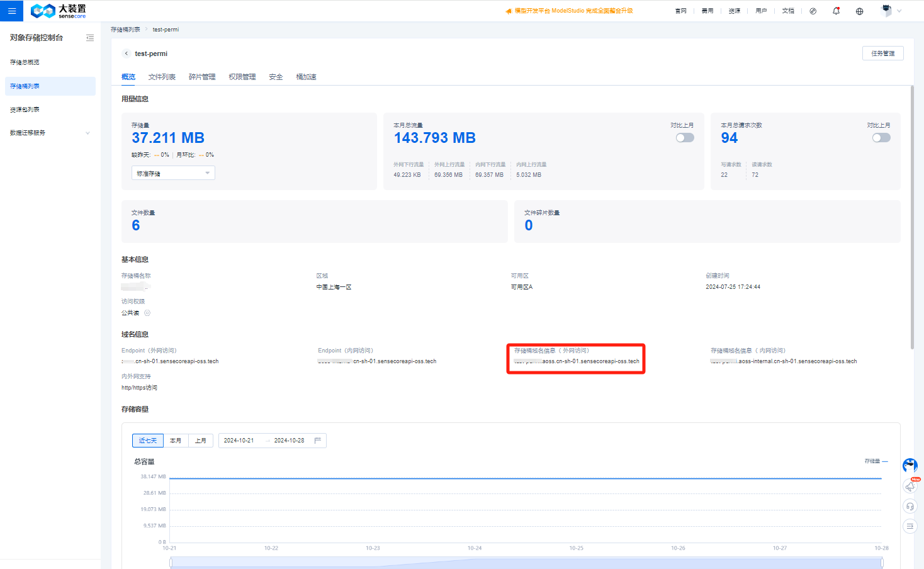Click the 任务管理 button
Screen dimensions: 924x569
[x=882, y=54]
